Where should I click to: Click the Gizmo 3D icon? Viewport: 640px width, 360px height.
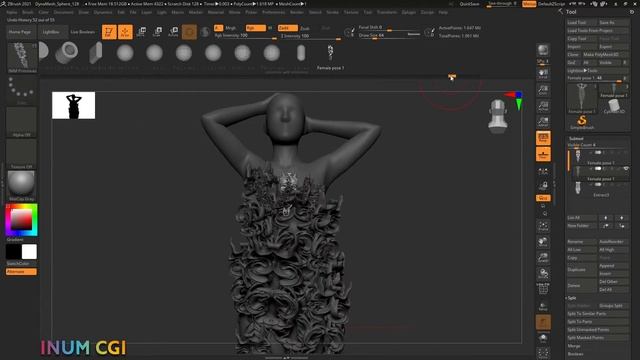pos(189,32)
